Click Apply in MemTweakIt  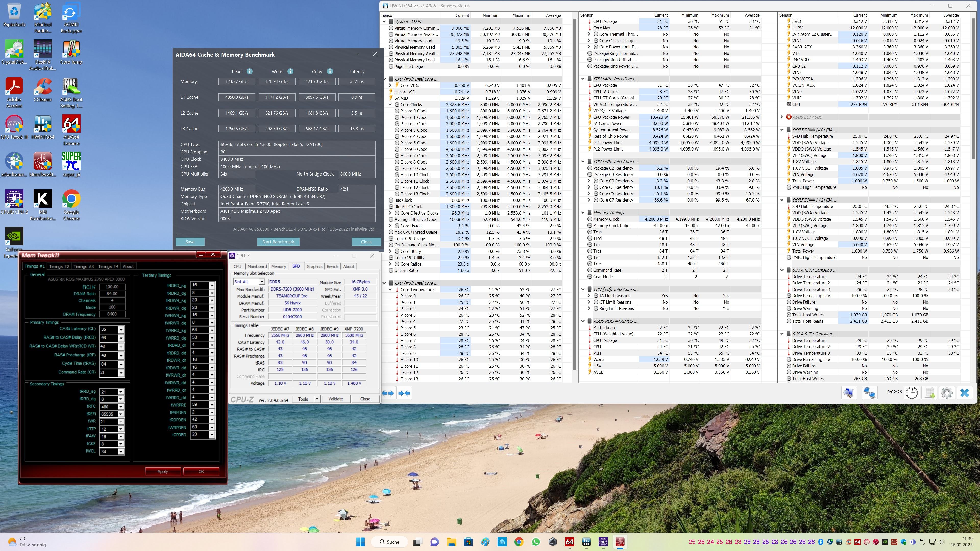pyautogui.click(x=163, y=471)
